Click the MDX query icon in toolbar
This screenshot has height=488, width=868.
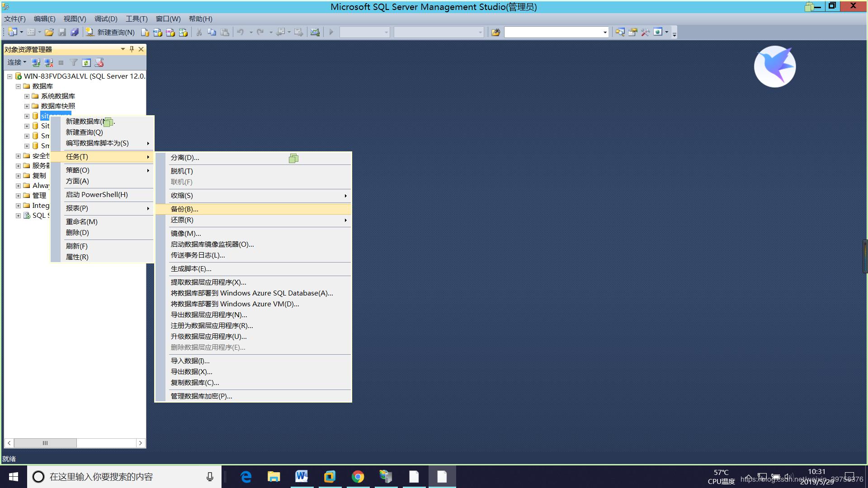click(x=157, y=32)
